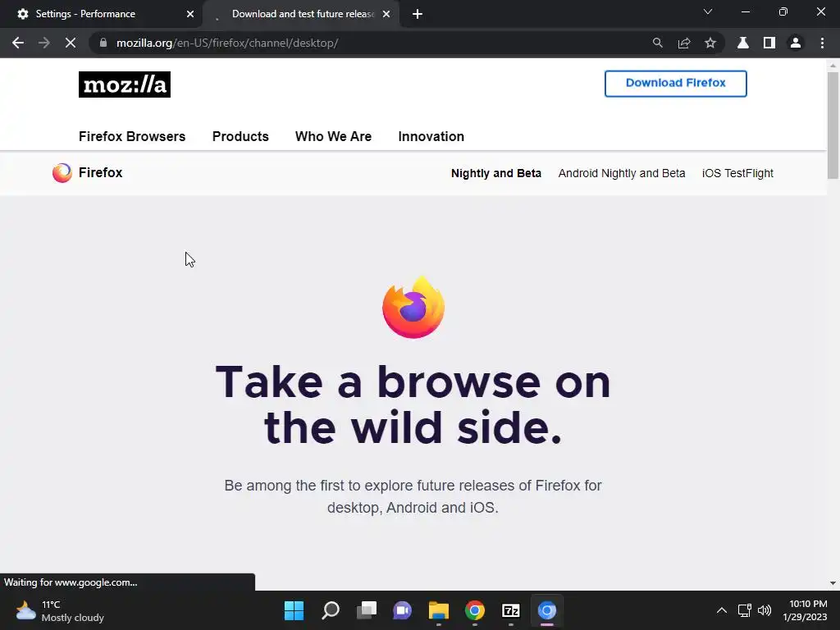Open the clock and date panel
The height and width of the screenshot is (630, 840).
805,610
